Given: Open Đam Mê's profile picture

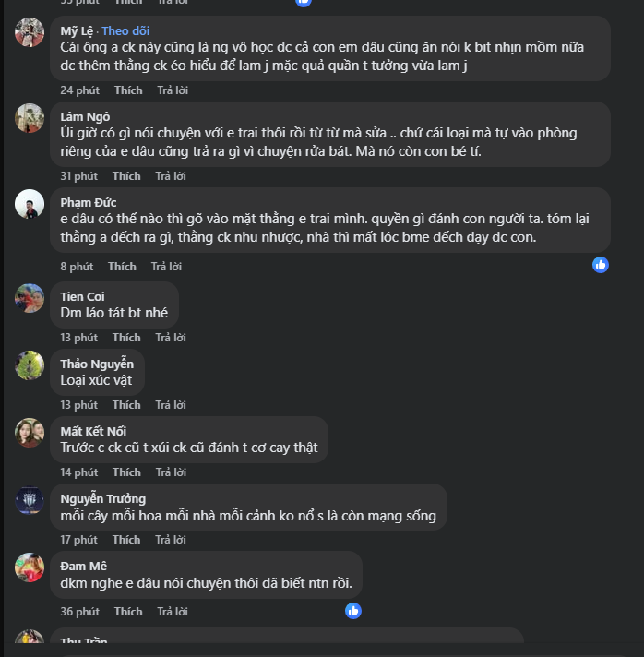Looking at the screenshot, I should point(30,567).
